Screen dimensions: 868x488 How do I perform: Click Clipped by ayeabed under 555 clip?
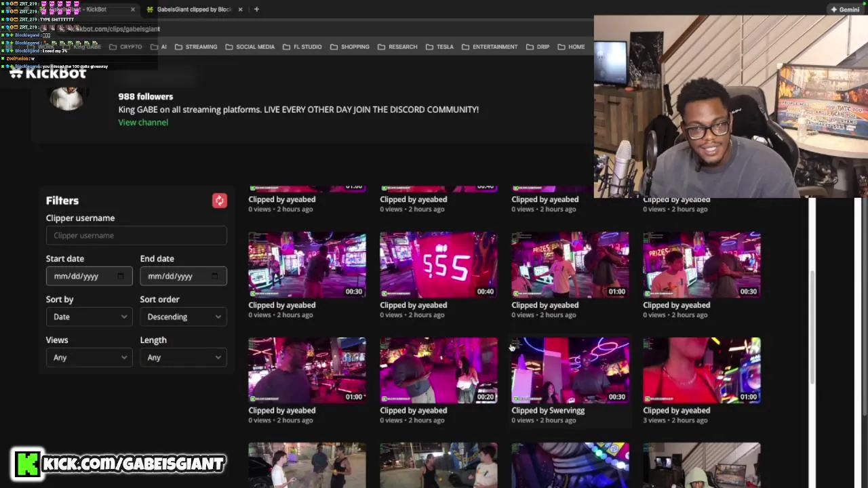tap(413, 305)
